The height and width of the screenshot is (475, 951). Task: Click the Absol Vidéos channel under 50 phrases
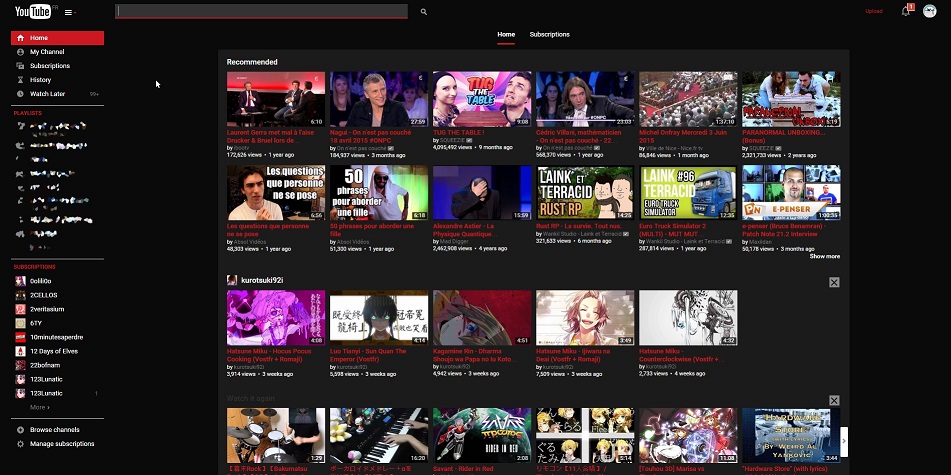pyautogui.click(x=354, y=241)
